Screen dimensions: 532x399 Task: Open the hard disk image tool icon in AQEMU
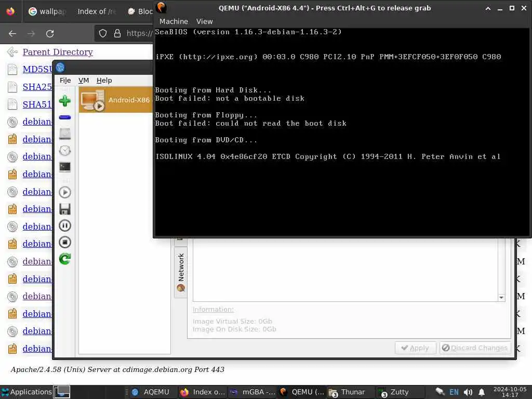pos(65,134)
